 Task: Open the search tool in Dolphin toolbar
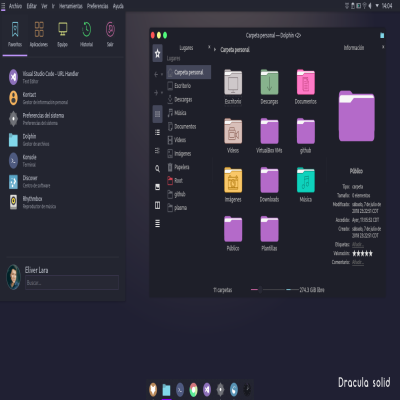coord(157,169)
